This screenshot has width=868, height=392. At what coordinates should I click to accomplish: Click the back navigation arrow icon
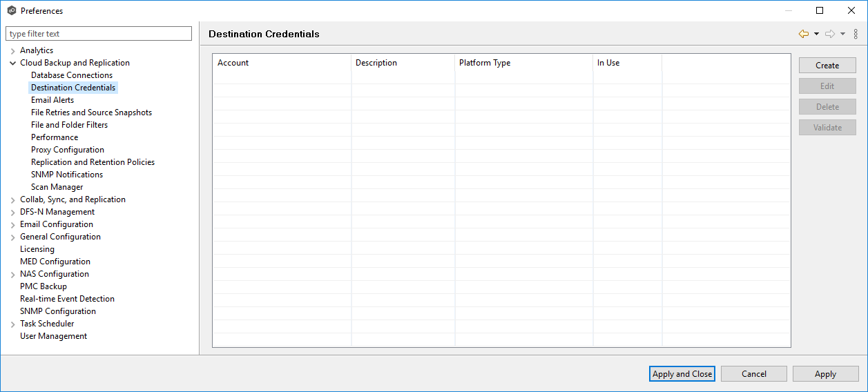click(803, 34)
